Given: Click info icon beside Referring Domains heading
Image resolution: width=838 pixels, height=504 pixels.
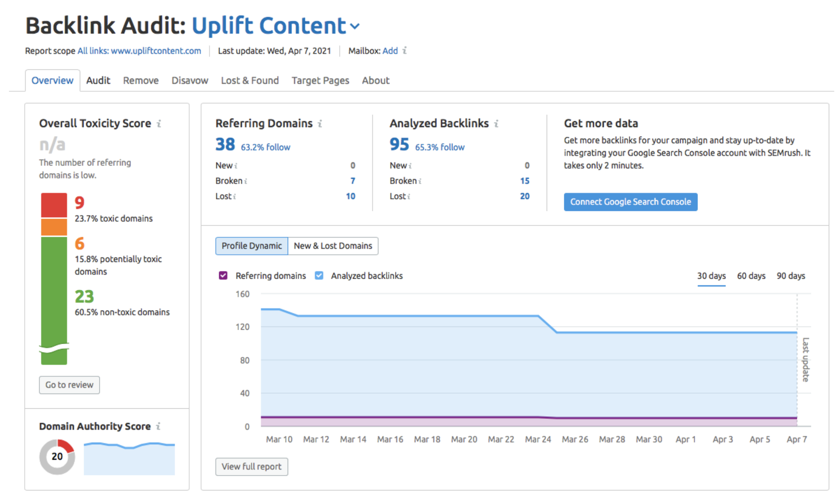Looking at the screenshot, I should point(320,124).
